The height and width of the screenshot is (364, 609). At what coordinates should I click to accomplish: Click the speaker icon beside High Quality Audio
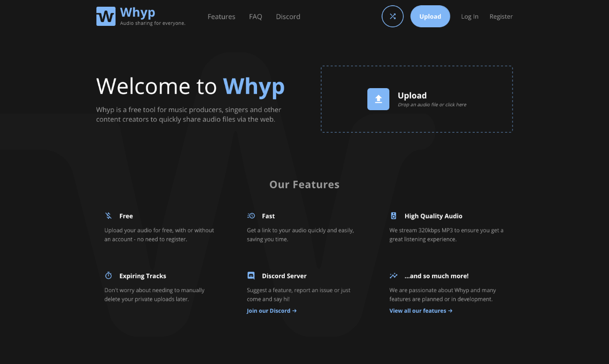coord(394,216)
